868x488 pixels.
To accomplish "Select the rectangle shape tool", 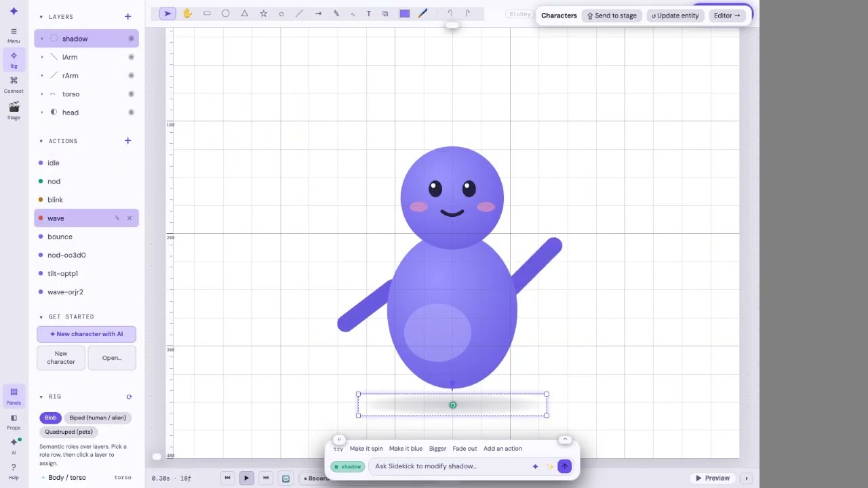I will tap(207, 14).
